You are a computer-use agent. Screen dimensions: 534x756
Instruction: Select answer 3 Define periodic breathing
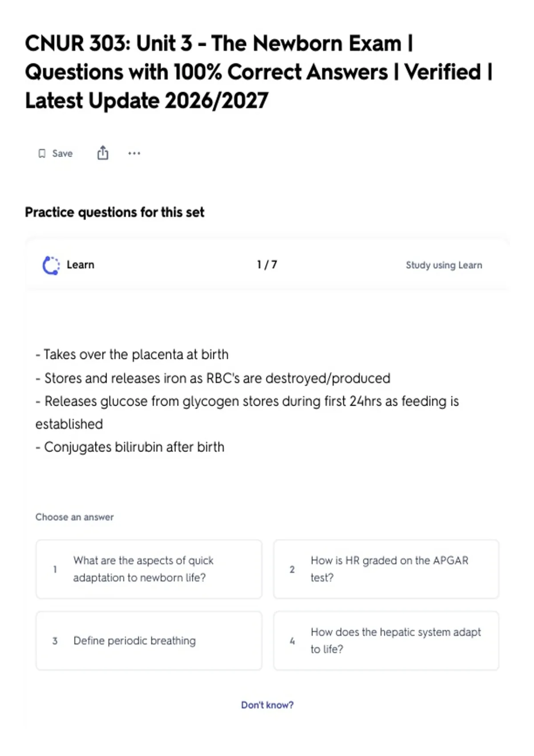pyautogui.click(x=149, y=641)
